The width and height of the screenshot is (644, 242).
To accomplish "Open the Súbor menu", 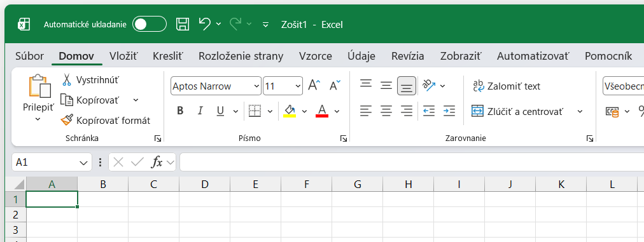I will (29, 56).
